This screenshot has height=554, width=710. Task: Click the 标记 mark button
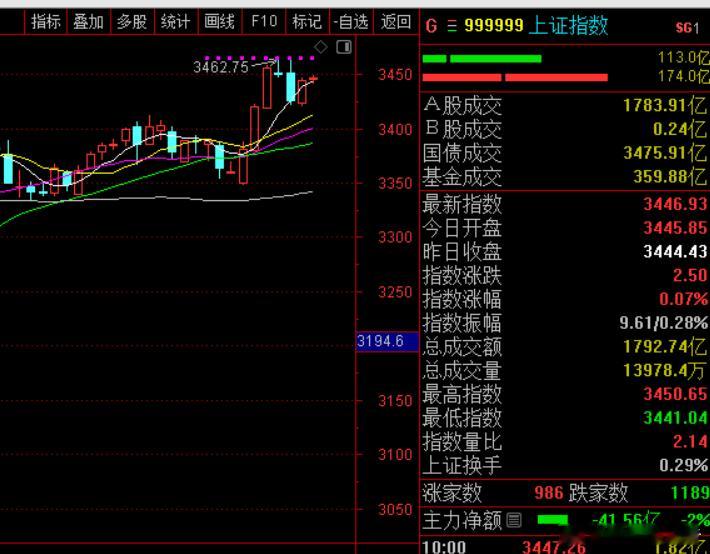[307, 21]
